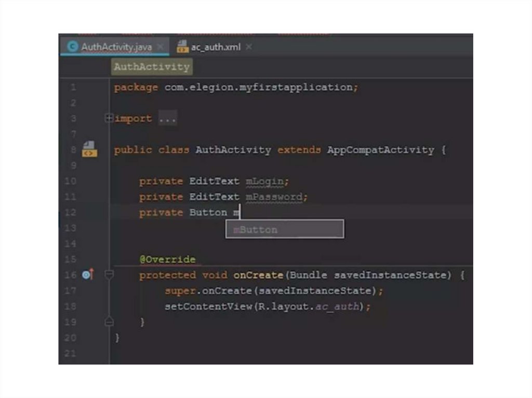Click the ac_auth layout reference in setContentView

(338, 306)
